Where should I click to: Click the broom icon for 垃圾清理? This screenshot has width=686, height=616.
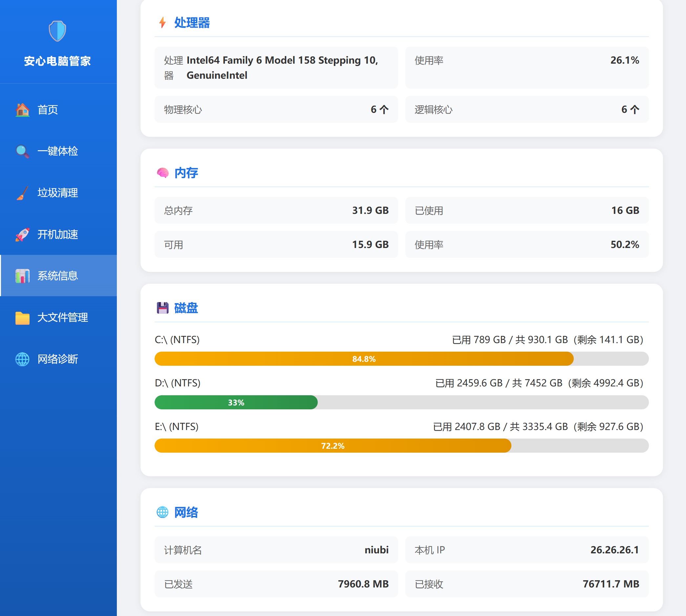point(22,193)
